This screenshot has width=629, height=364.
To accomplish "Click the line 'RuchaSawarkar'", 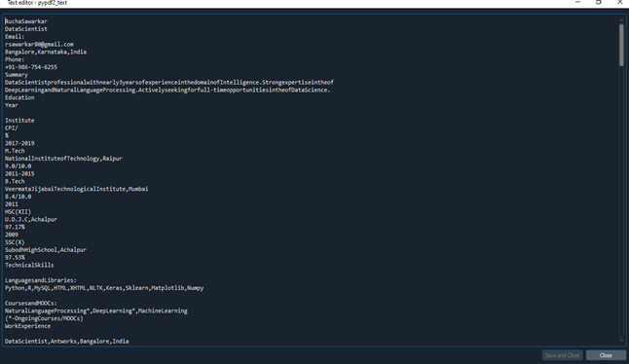I will [26, 21].
